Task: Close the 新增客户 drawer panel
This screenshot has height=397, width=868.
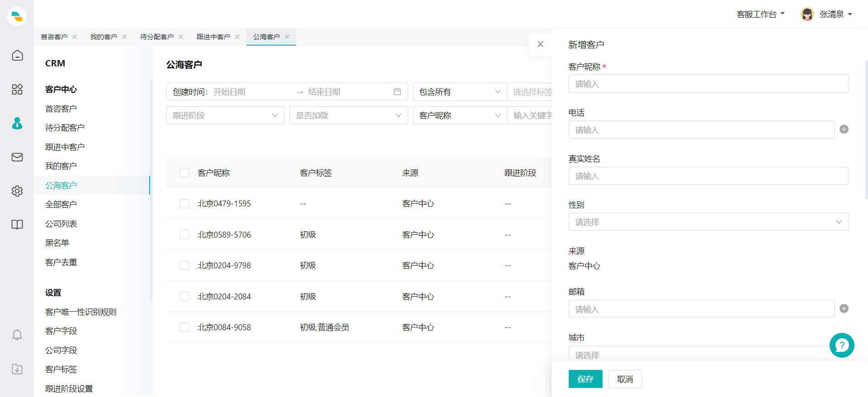Action: pos(540,44)
